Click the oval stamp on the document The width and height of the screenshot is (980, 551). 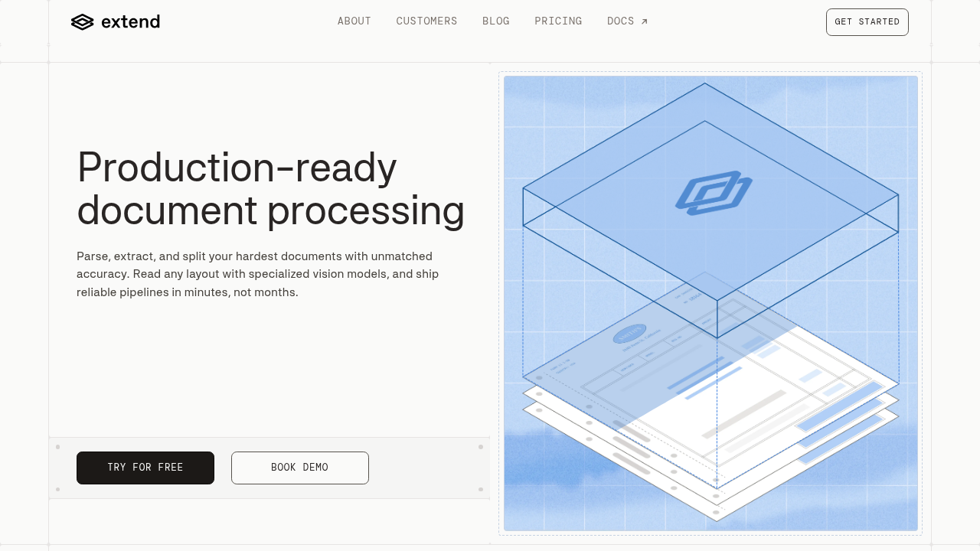click(x=629, y=334)
